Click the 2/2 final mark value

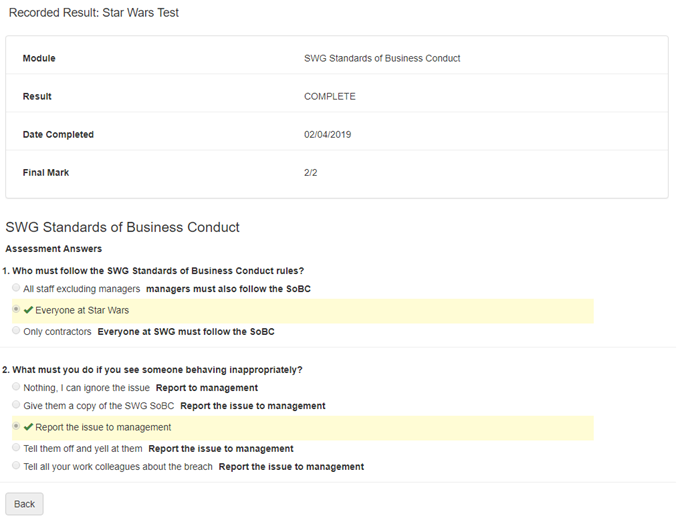[x=310, y=173]
